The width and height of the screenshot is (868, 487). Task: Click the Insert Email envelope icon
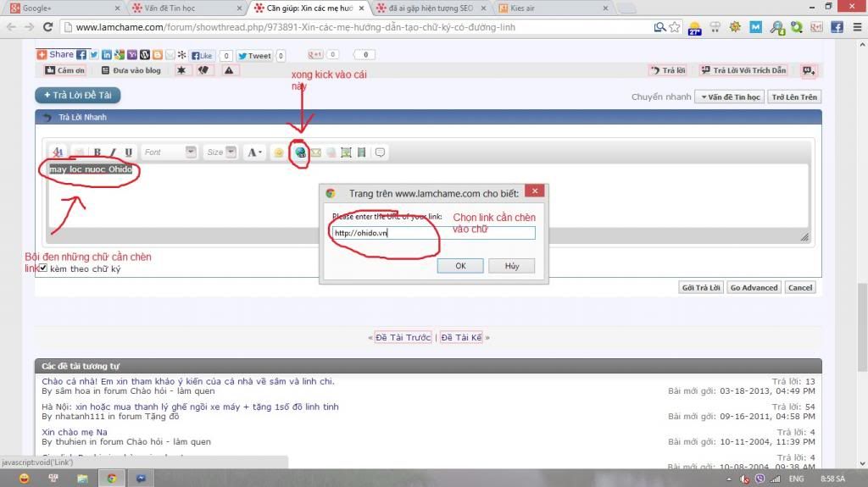click(315, 153)
